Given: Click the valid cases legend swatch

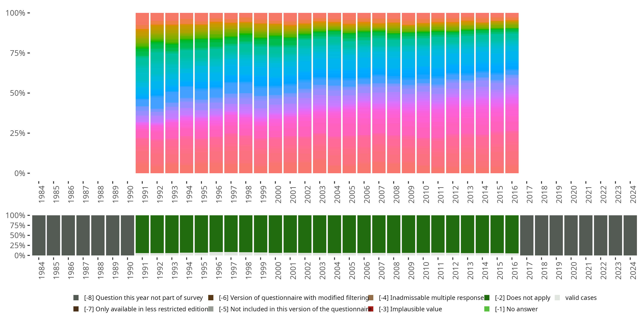Looking at the screenshot, I should [x=557, y=298].
